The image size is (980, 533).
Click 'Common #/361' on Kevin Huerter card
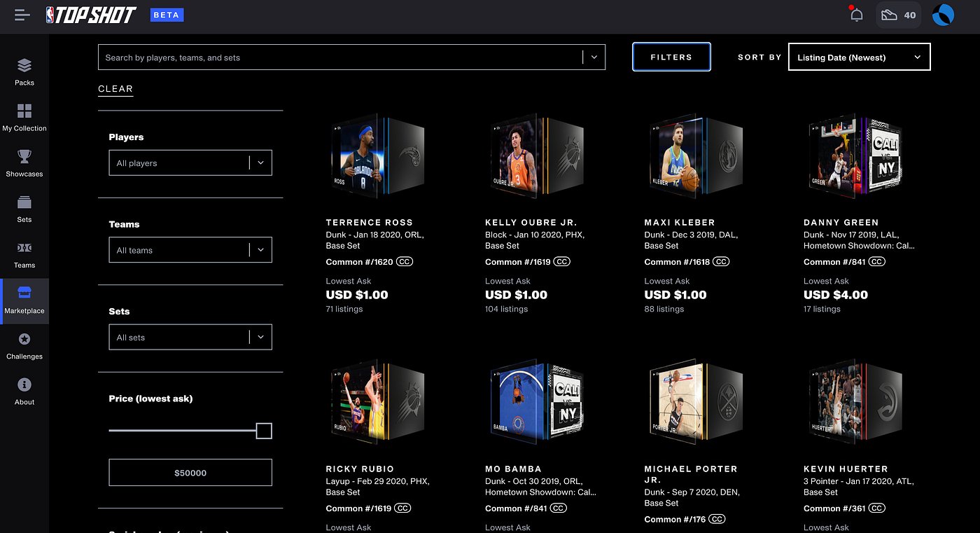(x=835, y=508)
